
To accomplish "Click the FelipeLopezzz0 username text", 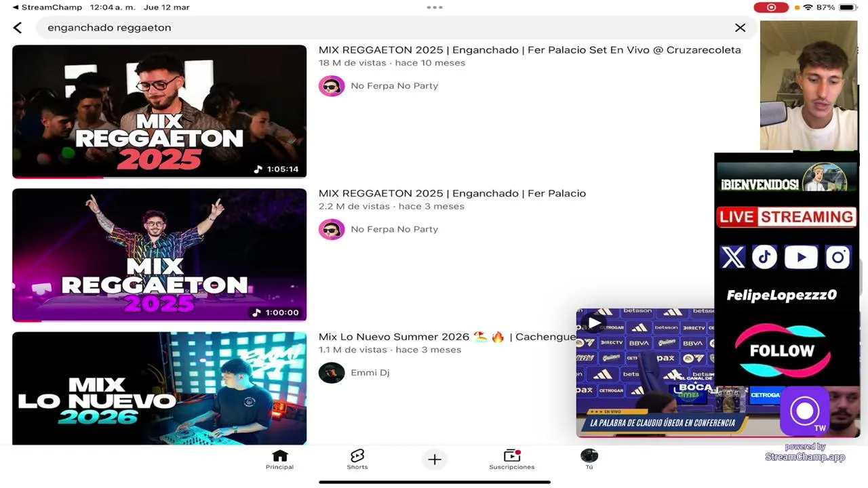I will (x=782, y=295).
